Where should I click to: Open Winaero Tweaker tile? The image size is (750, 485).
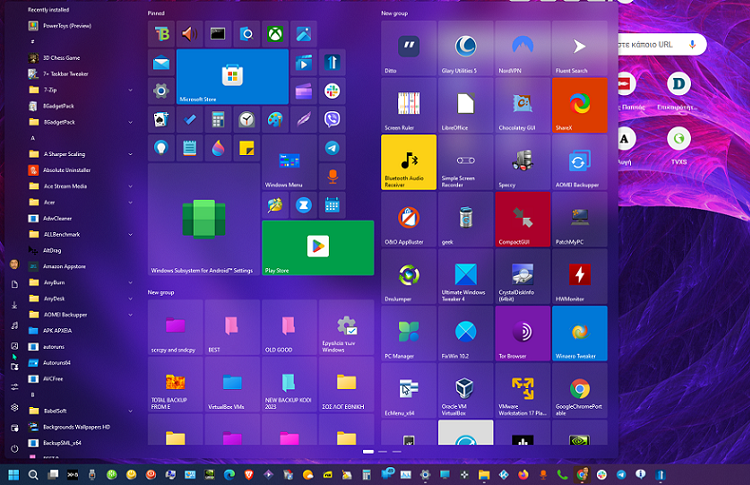580,333
